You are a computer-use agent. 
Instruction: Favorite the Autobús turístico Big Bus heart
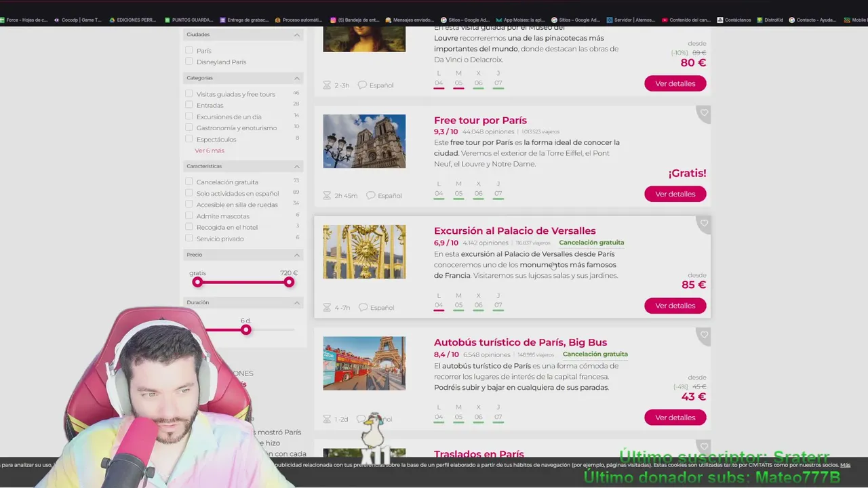tap(704, 335)
